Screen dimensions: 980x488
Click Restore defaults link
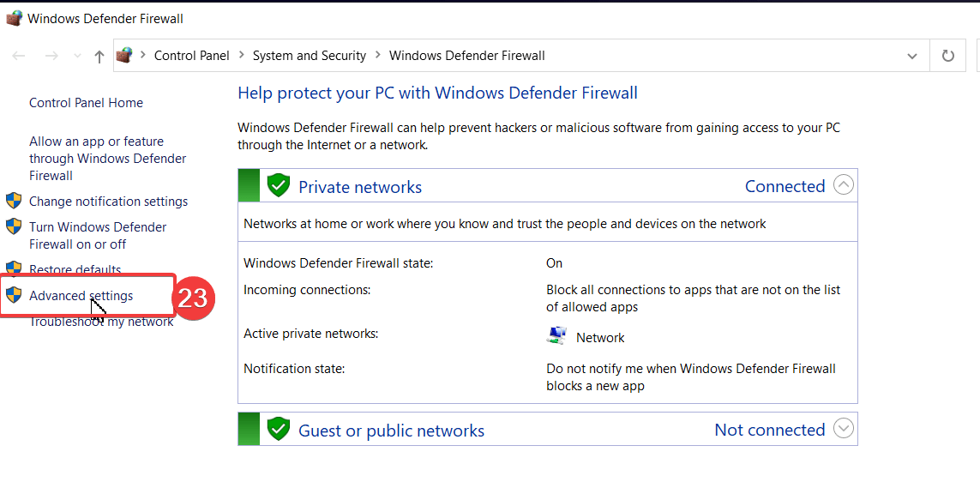point(75,269)
